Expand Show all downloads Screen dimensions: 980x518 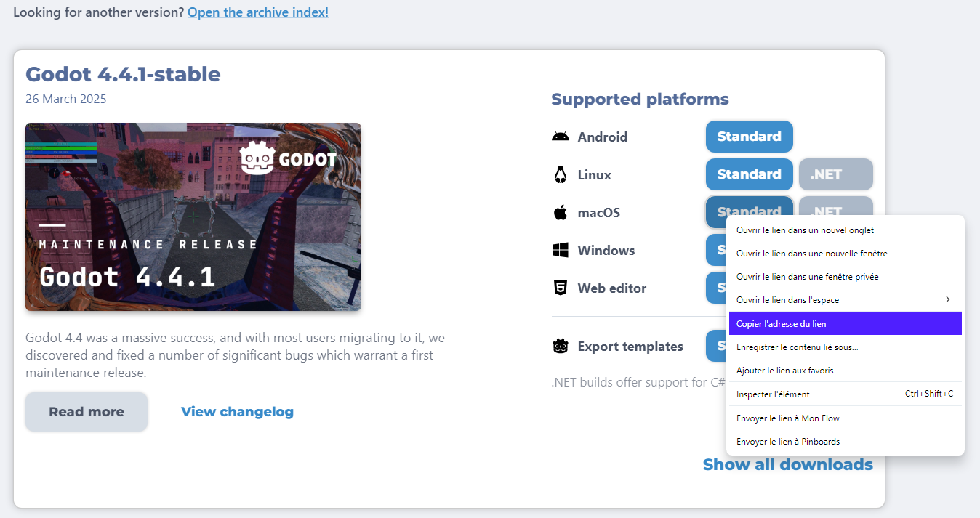pyautogui.click(x=788, y=464)
